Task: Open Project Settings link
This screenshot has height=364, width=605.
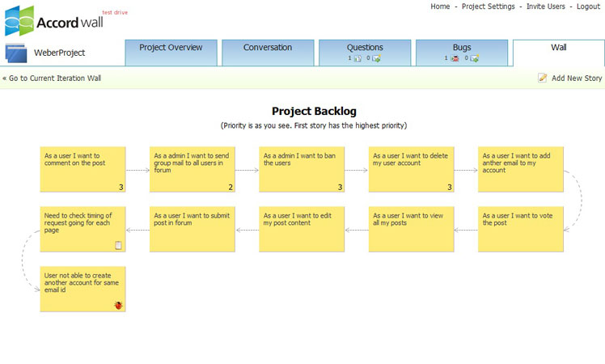Action: [488, 6]
